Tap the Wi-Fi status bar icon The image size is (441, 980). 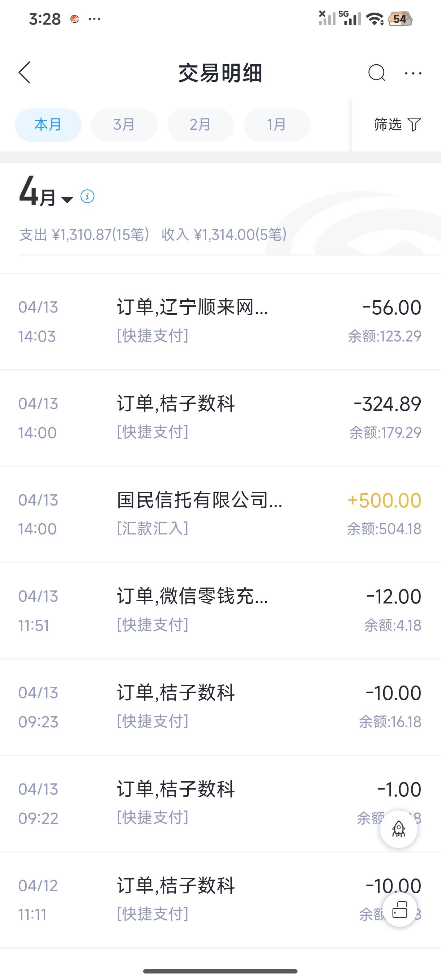(x=375, y=18)
